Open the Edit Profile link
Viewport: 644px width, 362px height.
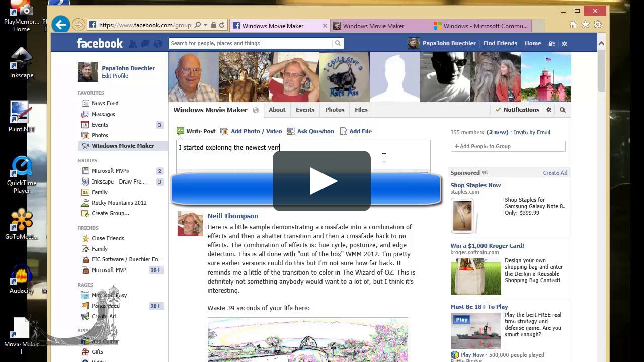click(x=115, y=76)
